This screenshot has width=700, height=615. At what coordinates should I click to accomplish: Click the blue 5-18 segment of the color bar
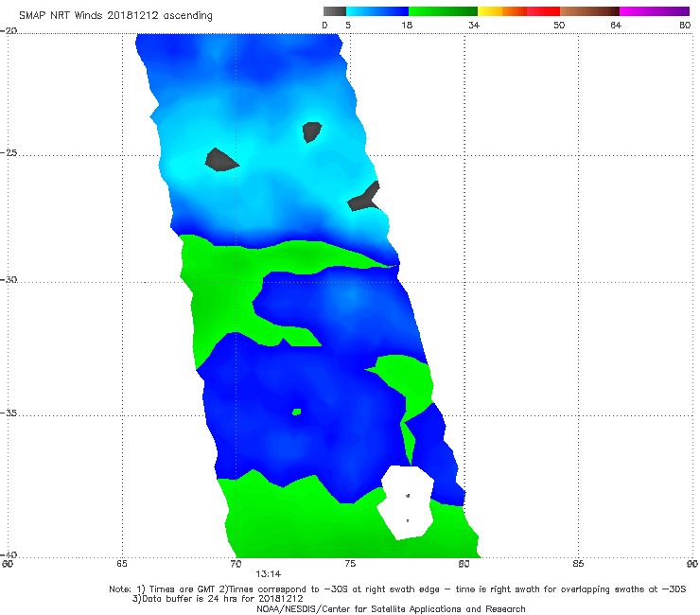[377, 11]
